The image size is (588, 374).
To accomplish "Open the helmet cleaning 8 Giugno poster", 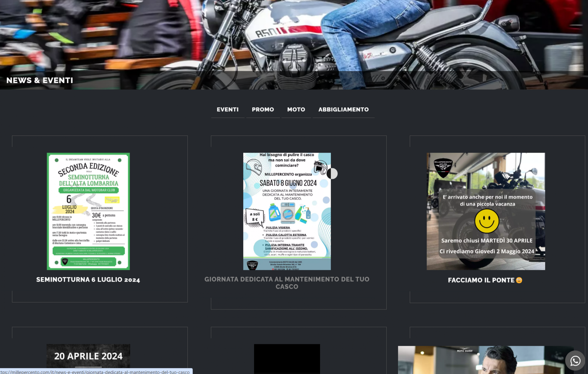I will click(287, 211).
